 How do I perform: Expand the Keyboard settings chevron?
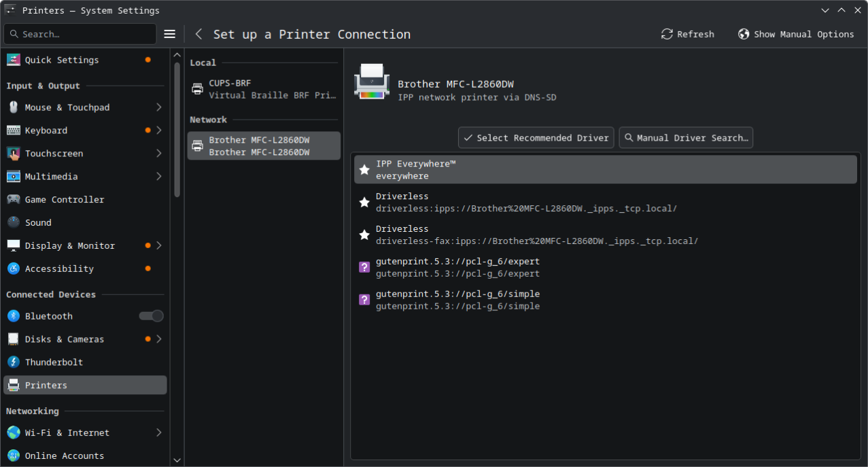[158, 131]
